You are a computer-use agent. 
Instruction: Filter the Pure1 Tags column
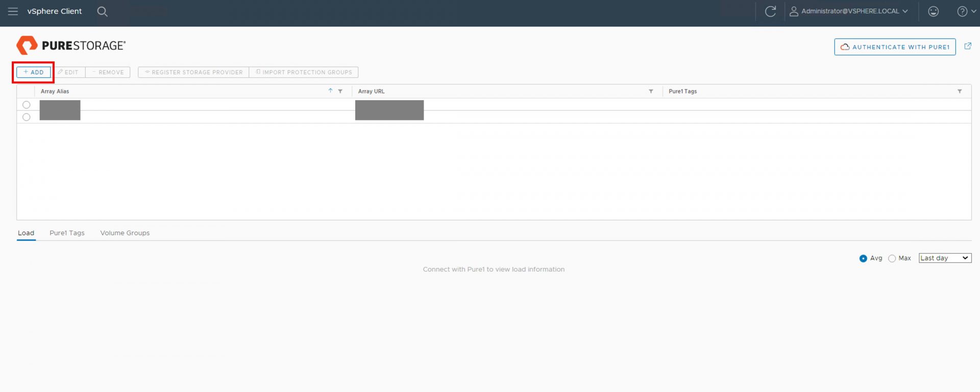[x=960, y=91]
